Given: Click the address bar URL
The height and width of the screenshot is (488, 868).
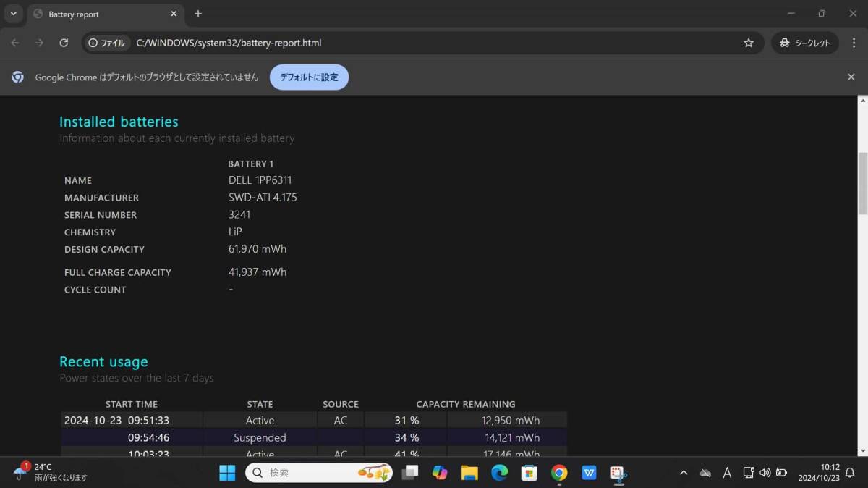Looking at the screenshot, I should [x=229, y=43].
